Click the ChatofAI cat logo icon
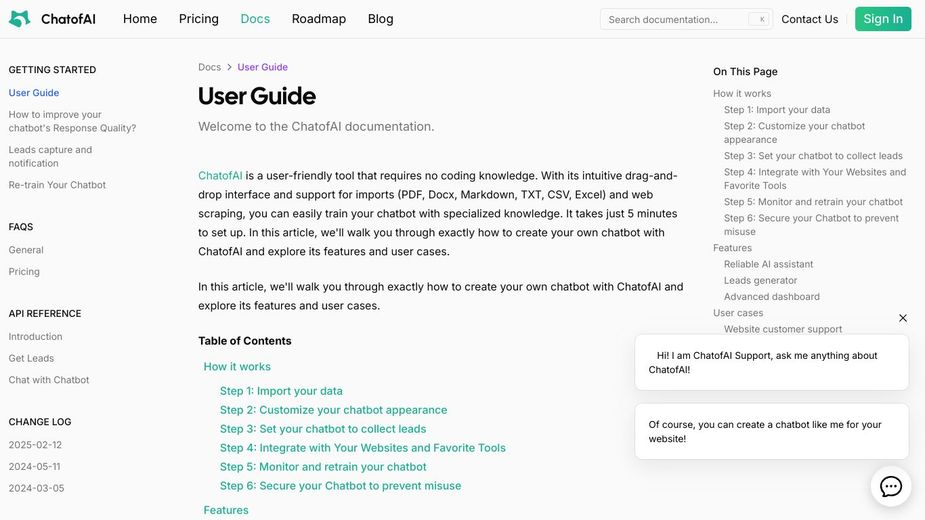 pos(19,19)
